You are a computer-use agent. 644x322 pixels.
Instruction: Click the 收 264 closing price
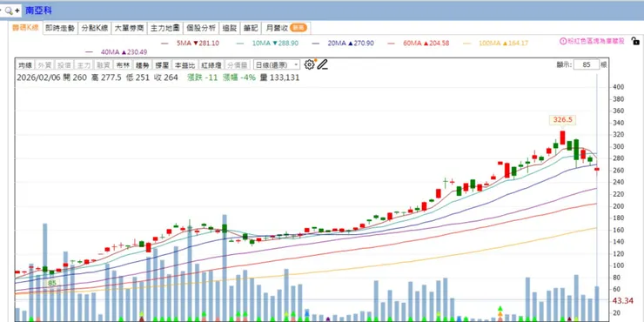166,77
